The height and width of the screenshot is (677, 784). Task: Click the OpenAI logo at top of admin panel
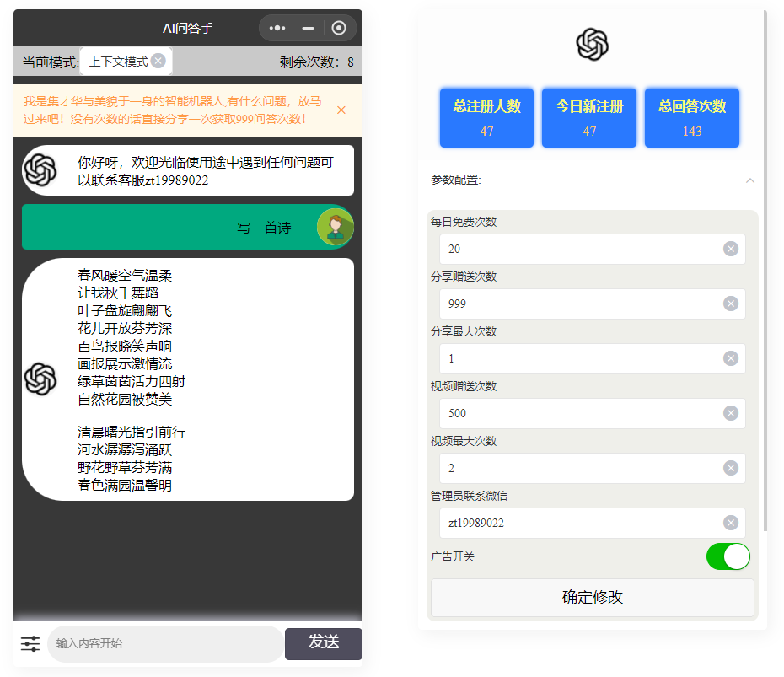tap(592, 43)
